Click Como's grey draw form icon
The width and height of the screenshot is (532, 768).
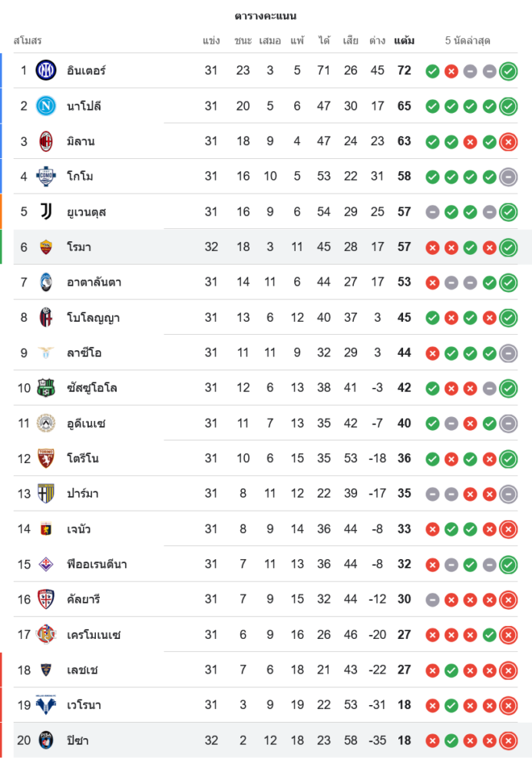point(507,177)
